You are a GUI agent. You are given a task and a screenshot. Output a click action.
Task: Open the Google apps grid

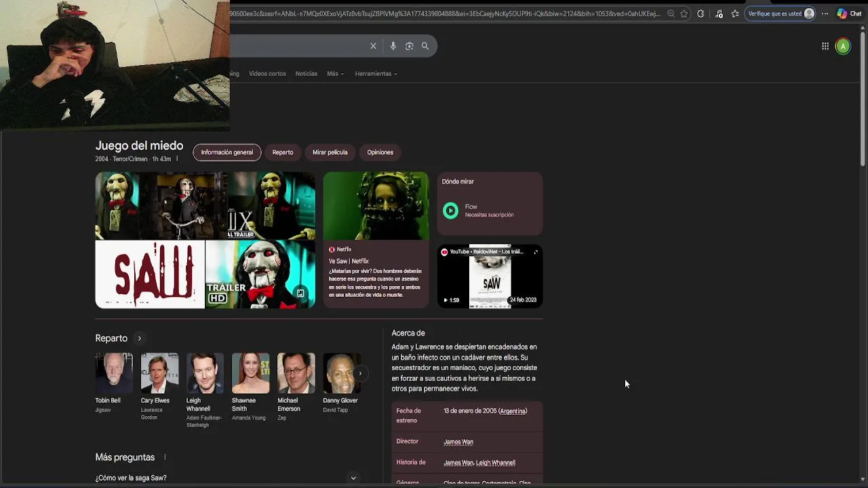(x=825, y=46)
